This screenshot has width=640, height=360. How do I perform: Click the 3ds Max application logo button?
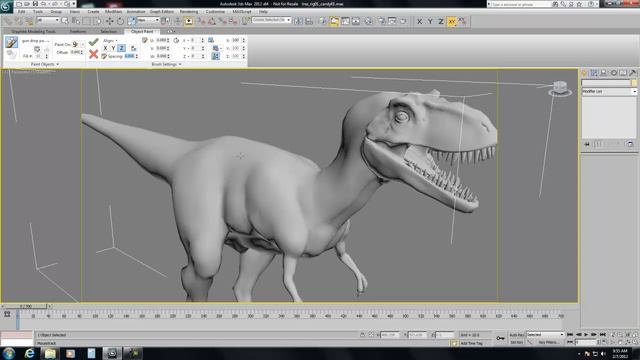(x=7, y=7)
